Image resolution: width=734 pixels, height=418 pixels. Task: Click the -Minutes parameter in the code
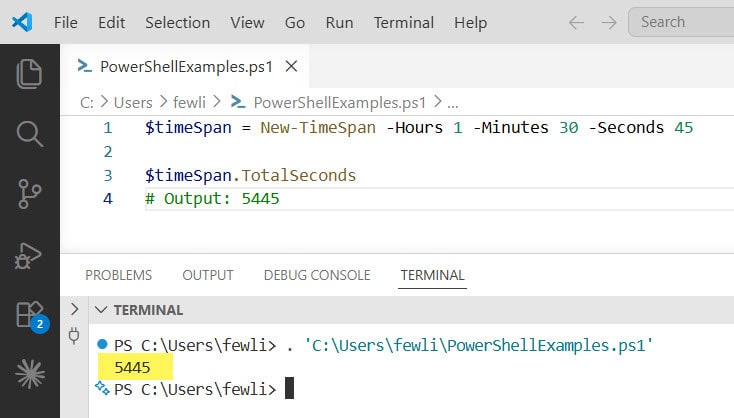(x=510, y=127)
